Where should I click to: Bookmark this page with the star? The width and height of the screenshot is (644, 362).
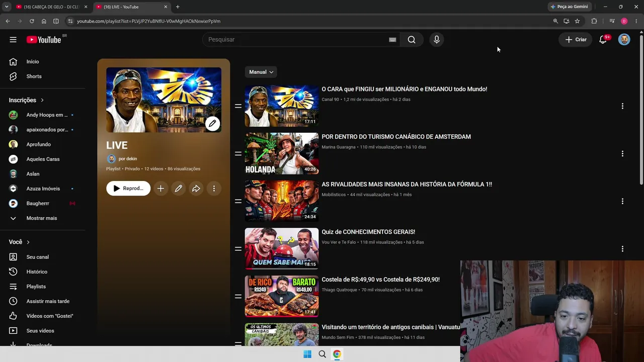(x=577, y=21)
